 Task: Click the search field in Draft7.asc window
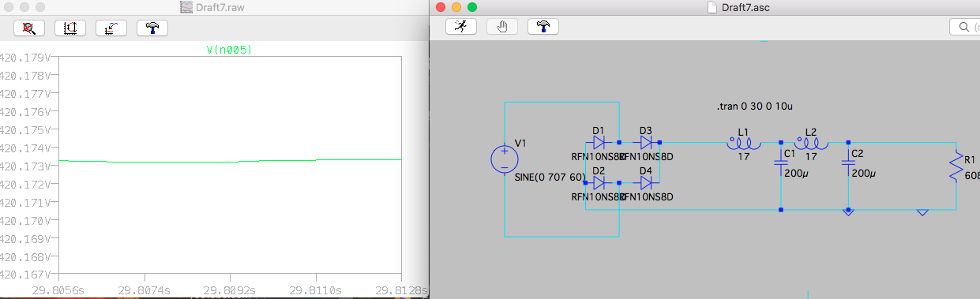pos(964,27)
